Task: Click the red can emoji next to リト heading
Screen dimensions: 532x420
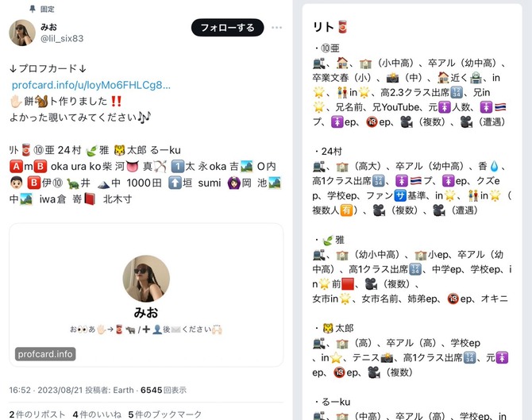Action: 343,27
